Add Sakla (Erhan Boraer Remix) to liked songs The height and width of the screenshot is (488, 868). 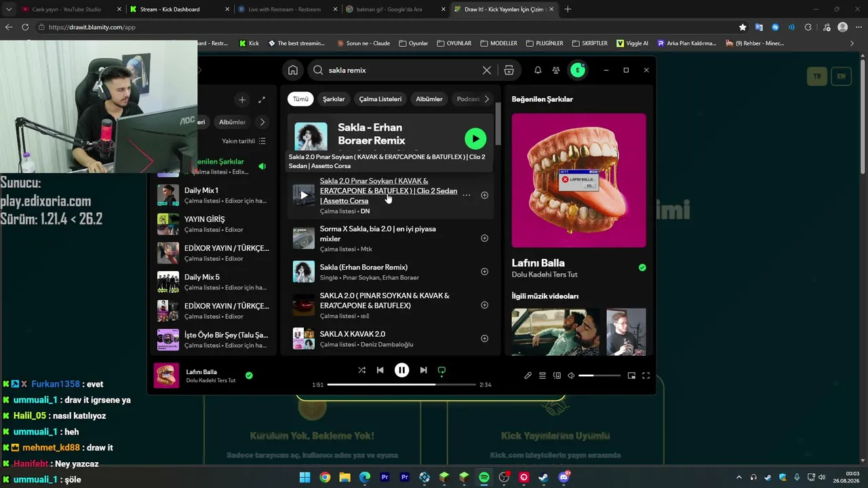point(484,272)
